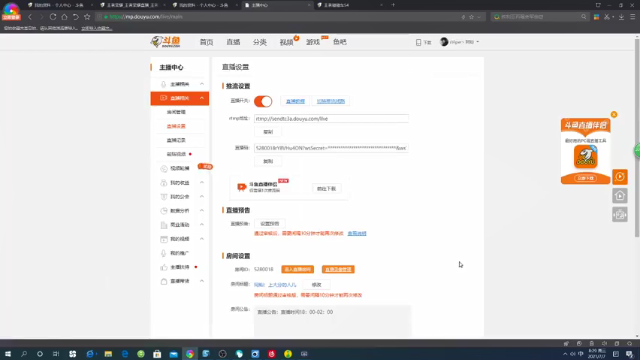
Task: Click 我的视频 icon in sidebar
Action: pyautogui.click(x=164, y=239)
